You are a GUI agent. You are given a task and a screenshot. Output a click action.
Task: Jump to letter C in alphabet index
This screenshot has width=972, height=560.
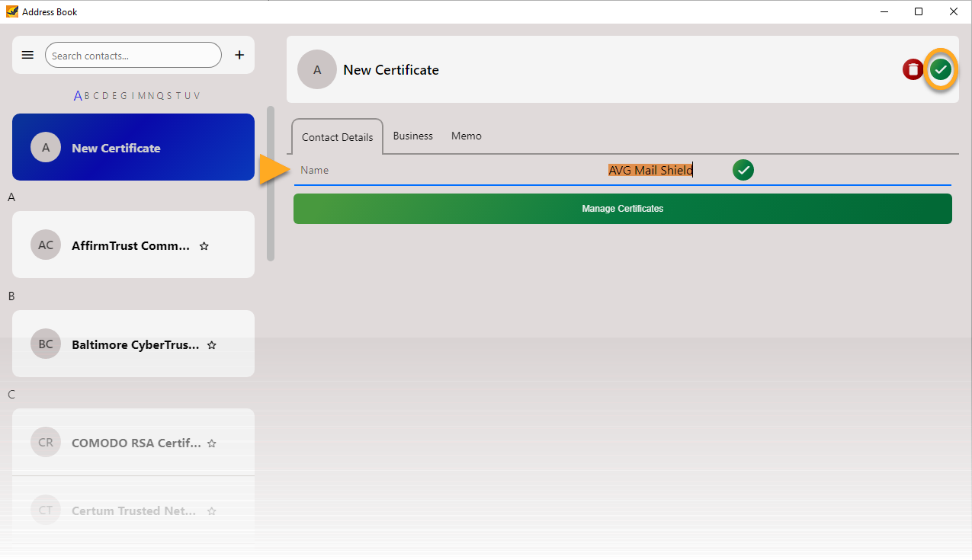(x=95, y=96)
